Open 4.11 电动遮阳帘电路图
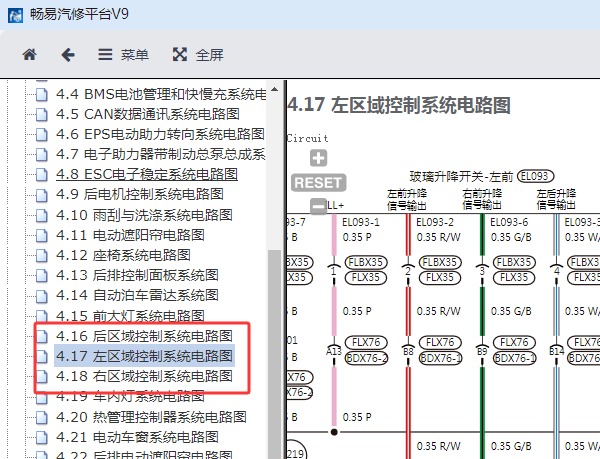 (x=130, y=235)
